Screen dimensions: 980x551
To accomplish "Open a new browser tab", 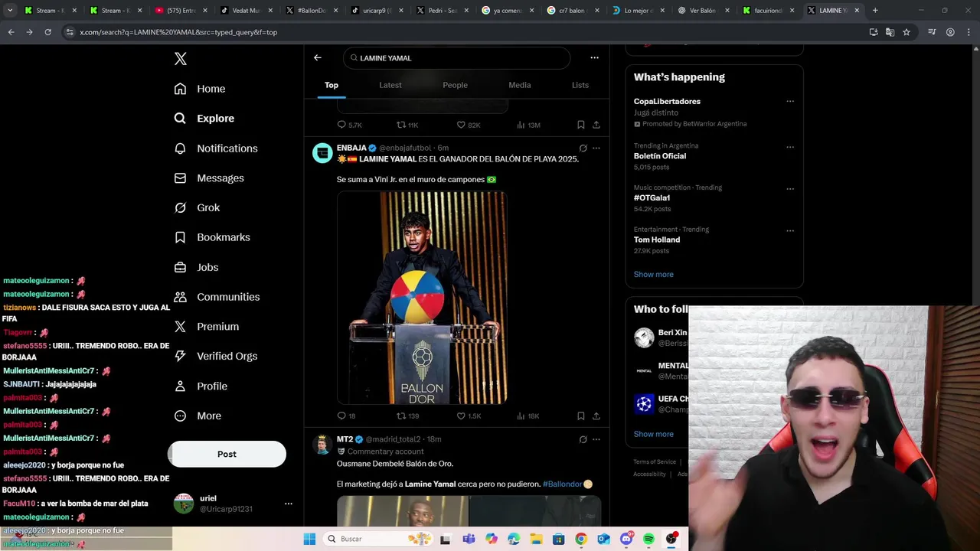I will tap(875, 11).
